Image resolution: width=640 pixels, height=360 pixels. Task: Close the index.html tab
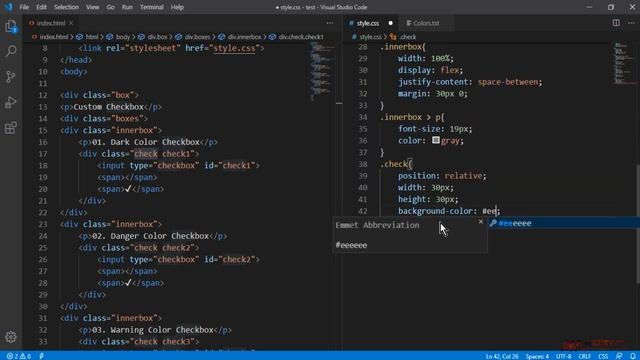click(71, 23)
